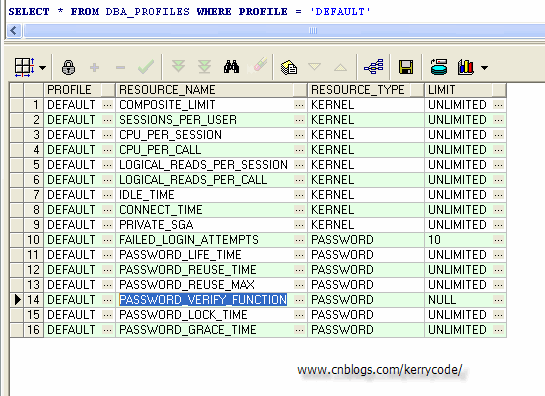Click the RESOURCE_NAME column header
The width and height of the screenshot is (545, 396).
coord(211,90)
